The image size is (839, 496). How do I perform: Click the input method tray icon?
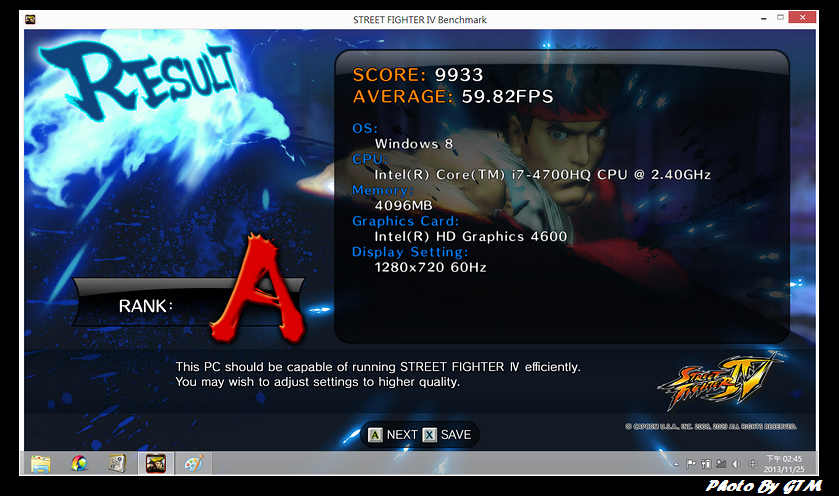tap(752, 464)
